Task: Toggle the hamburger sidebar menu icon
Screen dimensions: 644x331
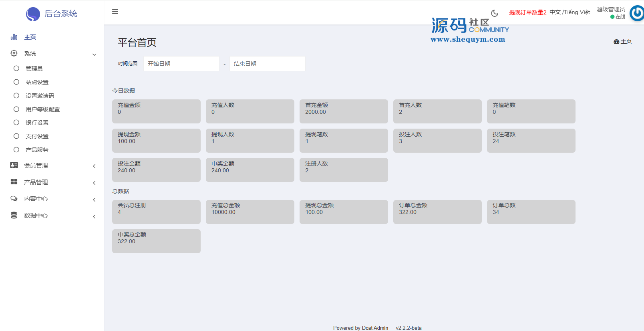Action: 115,12
